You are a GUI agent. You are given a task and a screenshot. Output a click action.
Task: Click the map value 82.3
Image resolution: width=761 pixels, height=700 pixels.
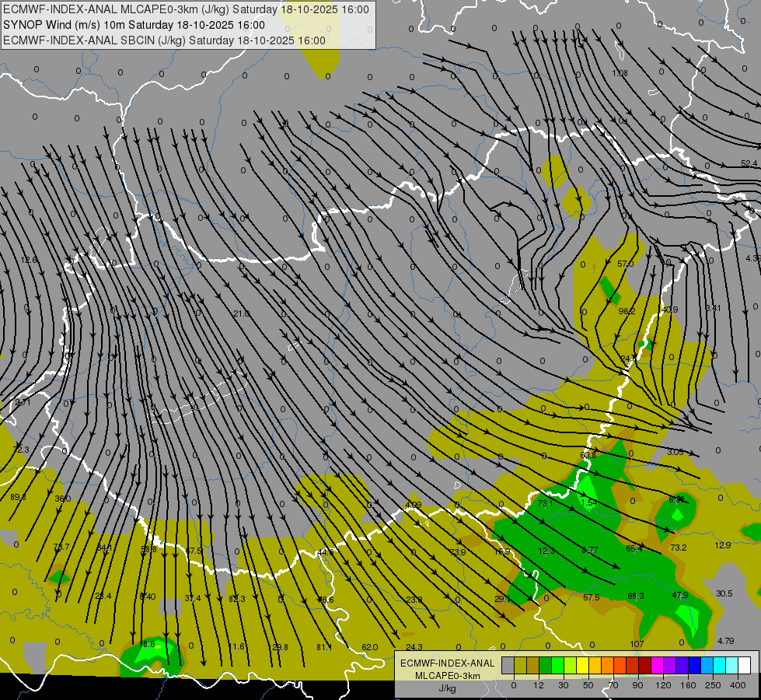[x=237, y=599]
